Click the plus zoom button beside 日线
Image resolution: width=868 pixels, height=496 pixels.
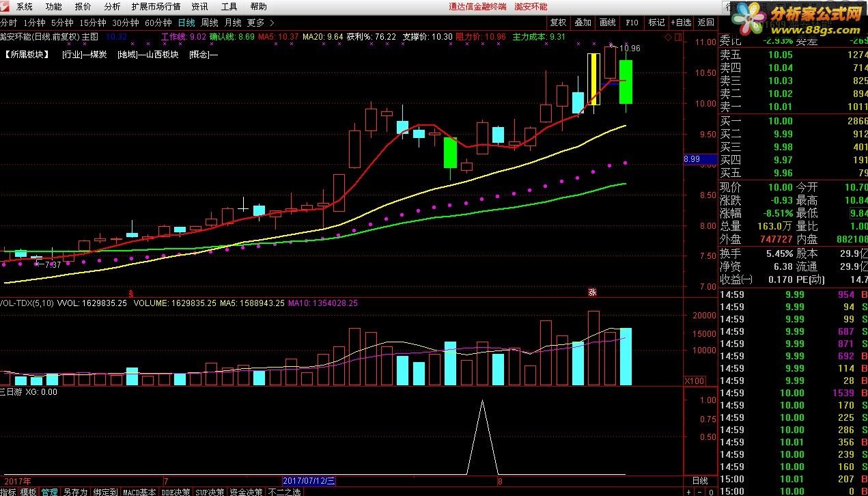click(x=688, y=492)
